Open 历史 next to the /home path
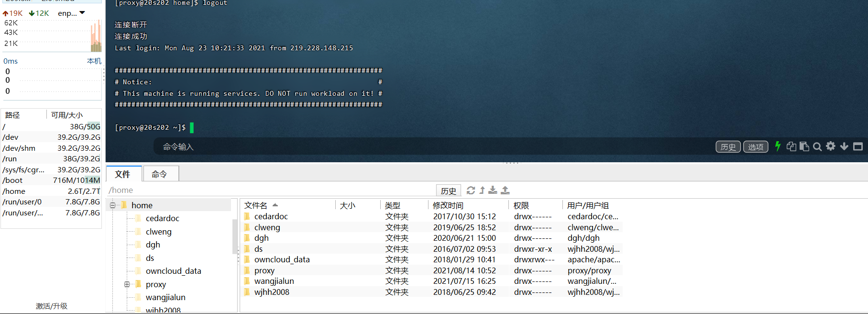868x314 pixels. pyautogui.click(x=448, y=191)
